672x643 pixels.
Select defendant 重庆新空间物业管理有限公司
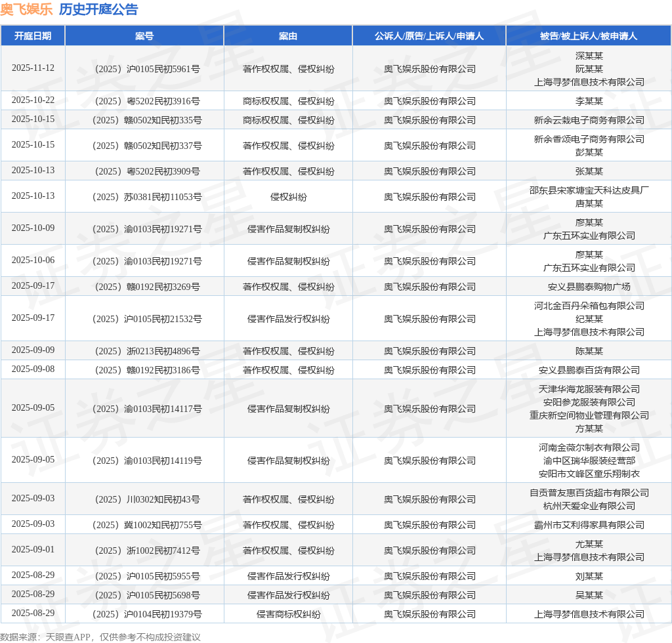pyautogui.click(x=589, y=415)
